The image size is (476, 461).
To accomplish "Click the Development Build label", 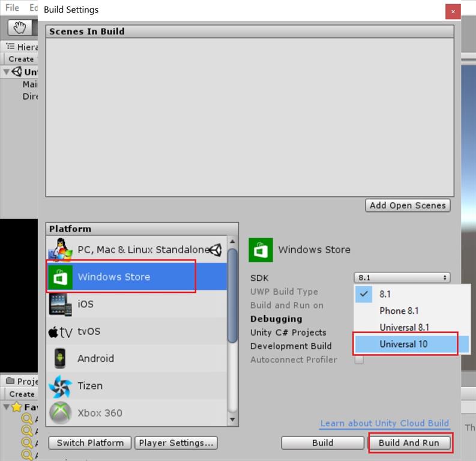I will tap(291, 346).
